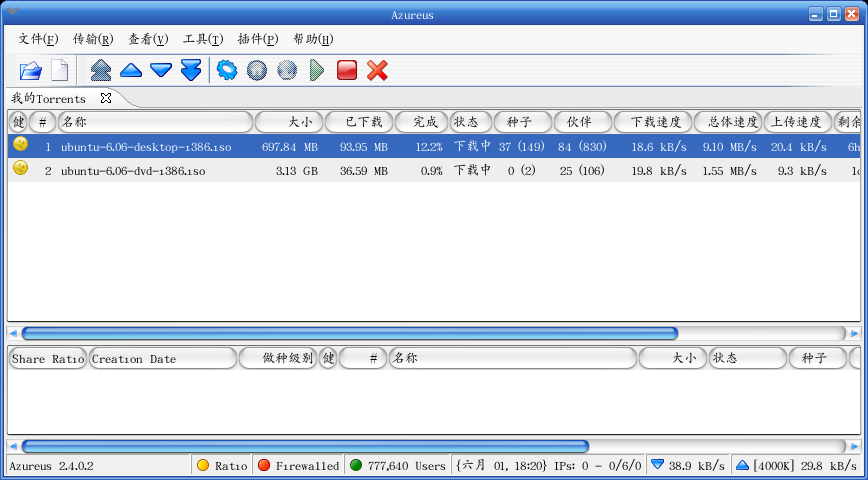Move torrent up with single up arrow
Image resolution: width=868 pixels, height=480 pixels.
coord(131,70)
